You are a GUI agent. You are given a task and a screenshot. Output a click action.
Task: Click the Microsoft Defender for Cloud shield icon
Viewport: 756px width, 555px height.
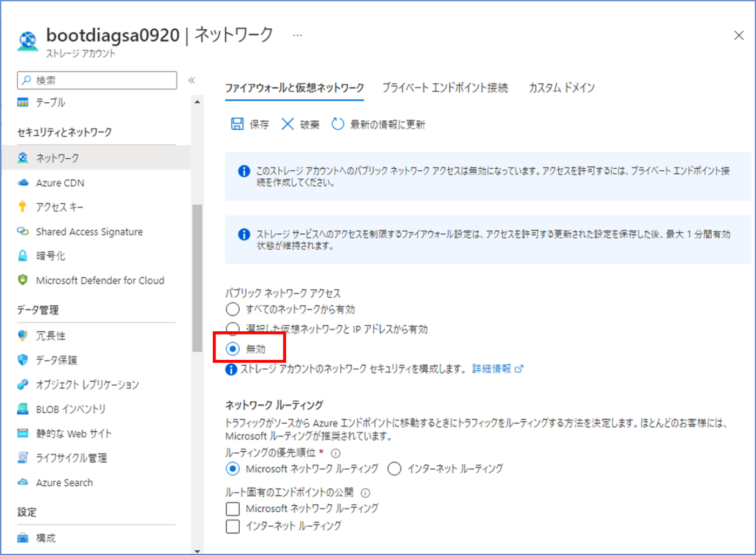point(23,280)
